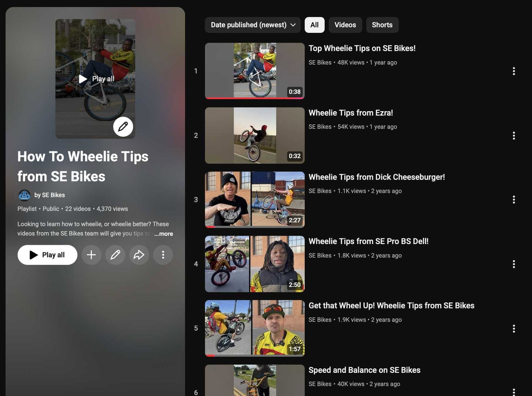Open thumbnail of Wheelie Tips from Ezra

[255, 135]
